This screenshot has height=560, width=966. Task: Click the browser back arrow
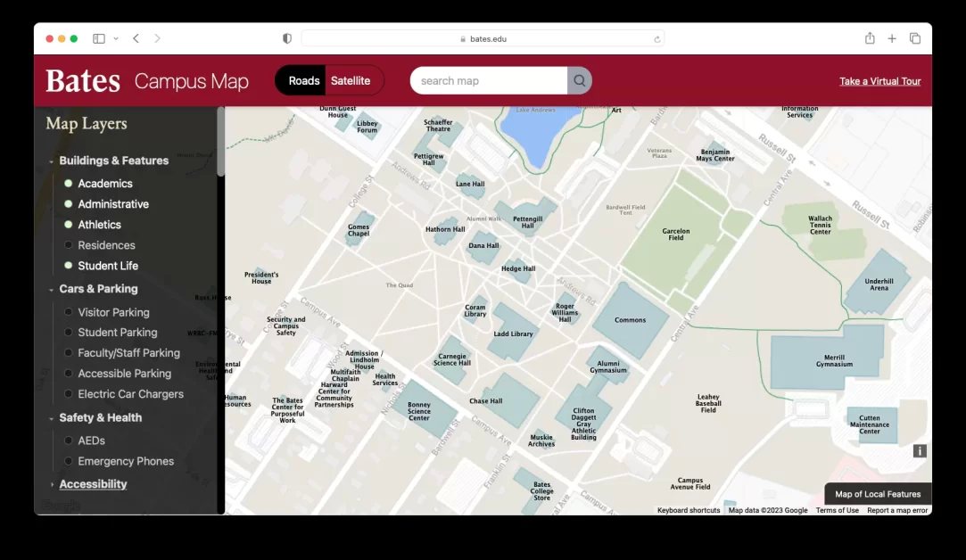[x=135, y=37]
